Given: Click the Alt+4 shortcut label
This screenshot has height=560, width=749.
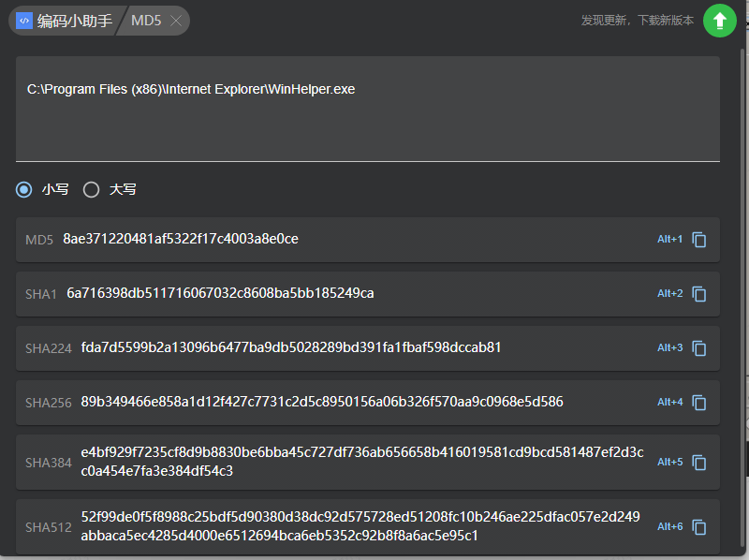Looking at the screenshot, I should pyautogui.click(x=670, y=403).
